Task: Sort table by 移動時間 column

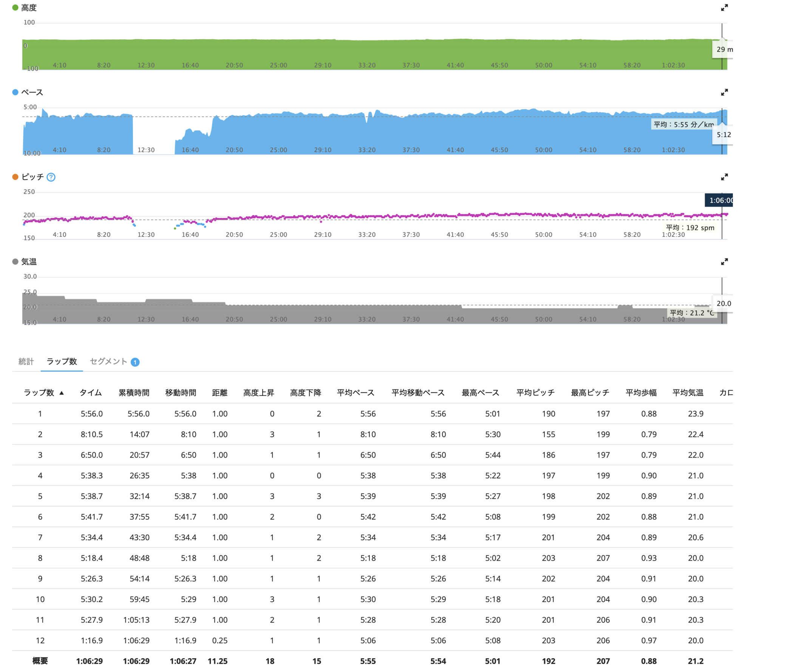Action: click(181, 393)
